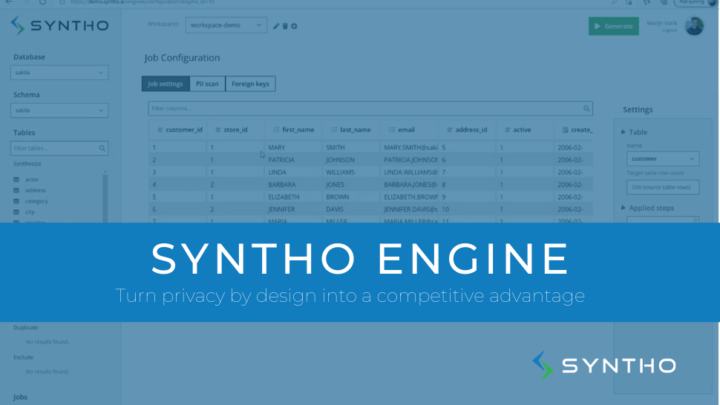The width and height of the screenshot is (720, 405).
Task: Open the Database sakila dropdown
Action: (59, 73)
